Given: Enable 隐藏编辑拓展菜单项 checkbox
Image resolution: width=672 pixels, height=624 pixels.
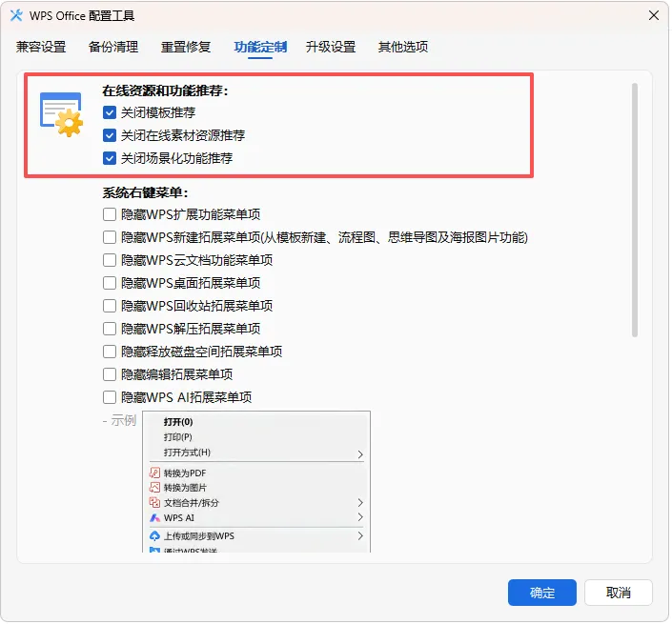Looking at the screenshot, I should (x=110, y=374).
